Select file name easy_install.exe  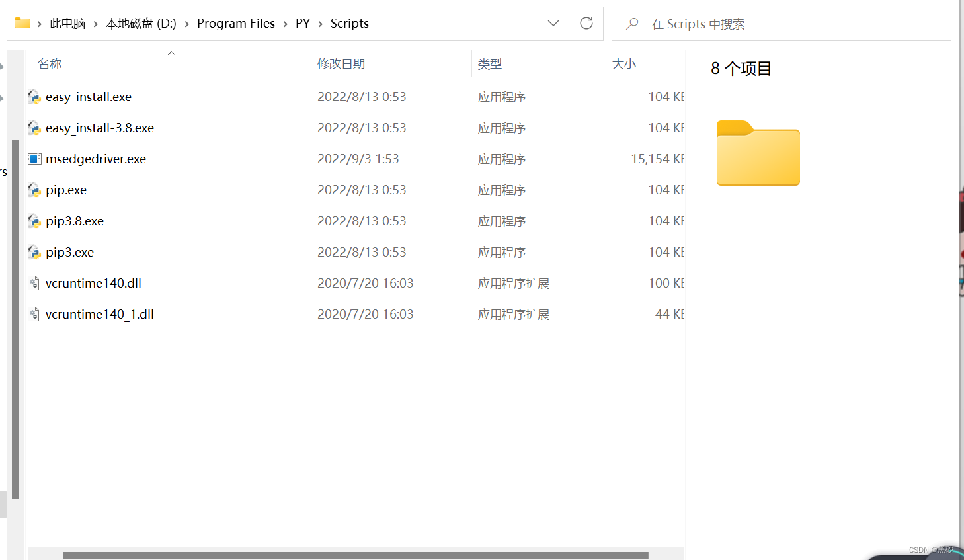click(89, 97)
